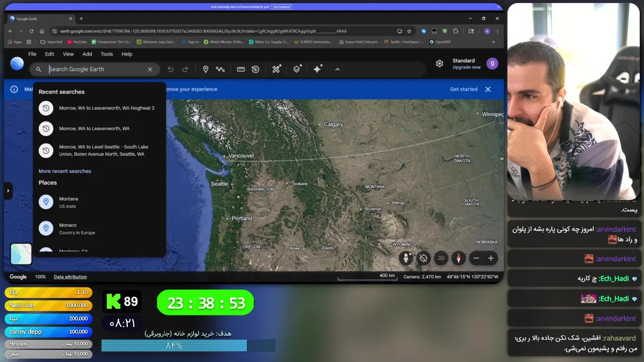Open the Add menu

point(87,54)
